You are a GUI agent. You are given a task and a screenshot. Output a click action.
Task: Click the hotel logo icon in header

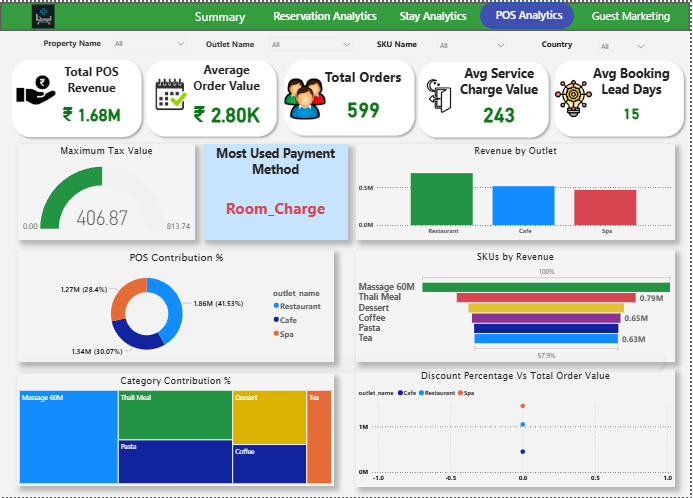(x=45, y=16)
